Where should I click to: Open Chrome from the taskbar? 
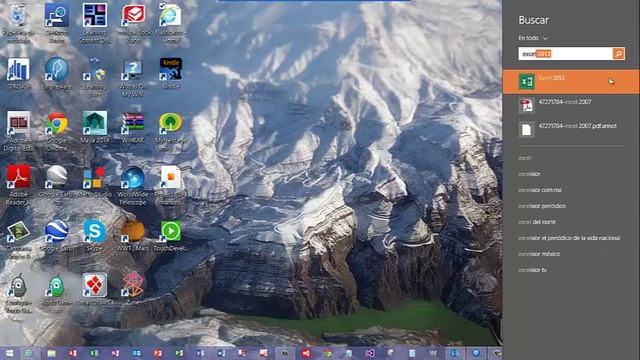(327, 353)
